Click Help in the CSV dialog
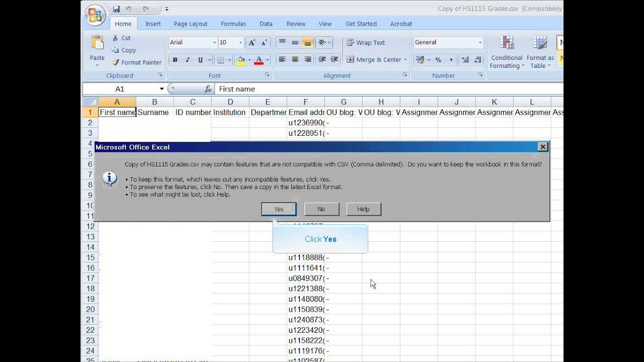This screenshot has height=362, width=644. 363,209
